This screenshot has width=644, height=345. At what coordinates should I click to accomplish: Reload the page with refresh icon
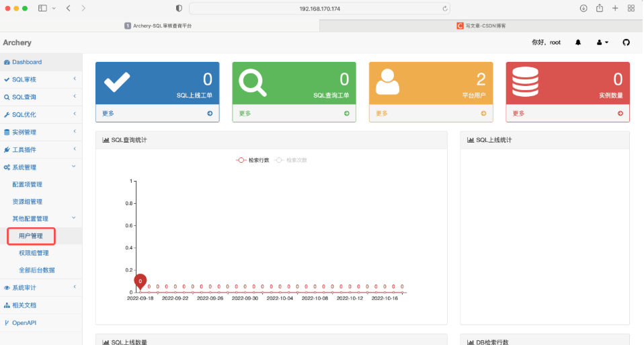(x=445, y=9)
